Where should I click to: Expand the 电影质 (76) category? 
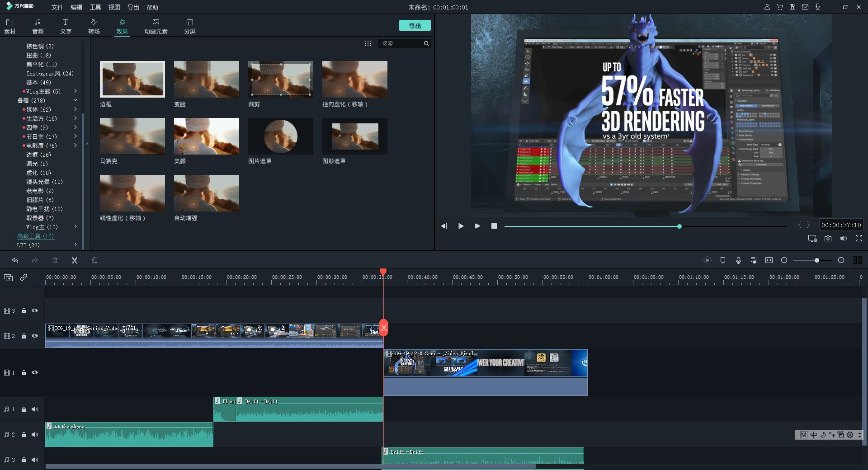tap(75, 146)
